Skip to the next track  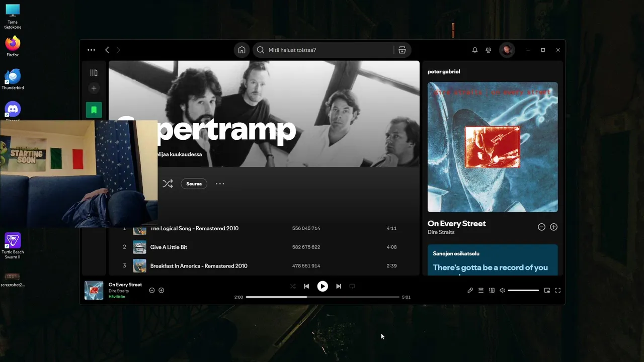pyautogui.click(x=339, y=286)
